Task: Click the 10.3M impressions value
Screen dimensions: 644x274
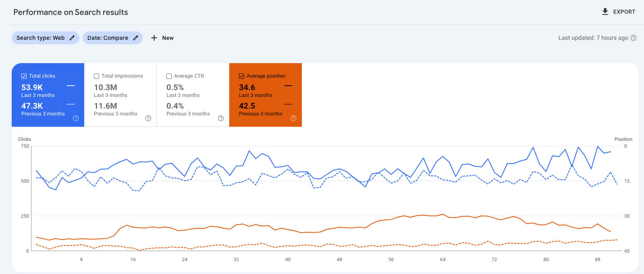Action: pos(106,87)
